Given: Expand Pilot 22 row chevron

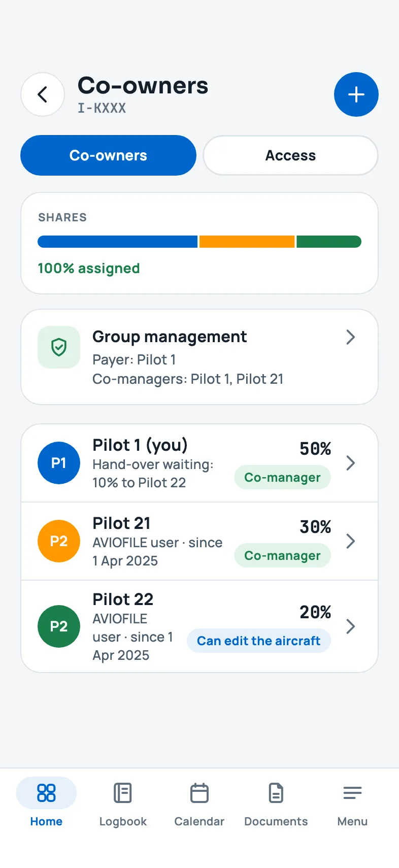Looking at the screenshot, I should point(350,626).
